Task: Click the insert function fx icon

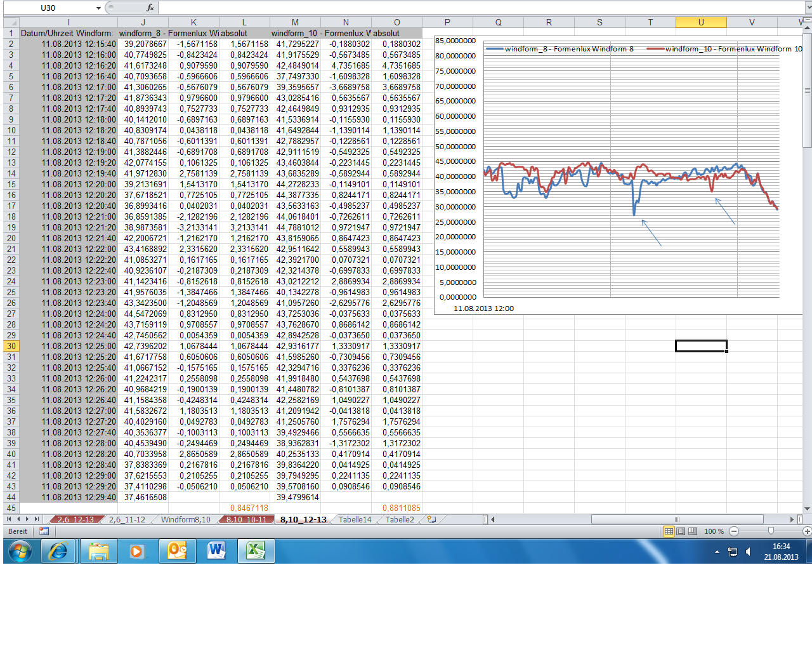Action: click(x=150, y=8)
